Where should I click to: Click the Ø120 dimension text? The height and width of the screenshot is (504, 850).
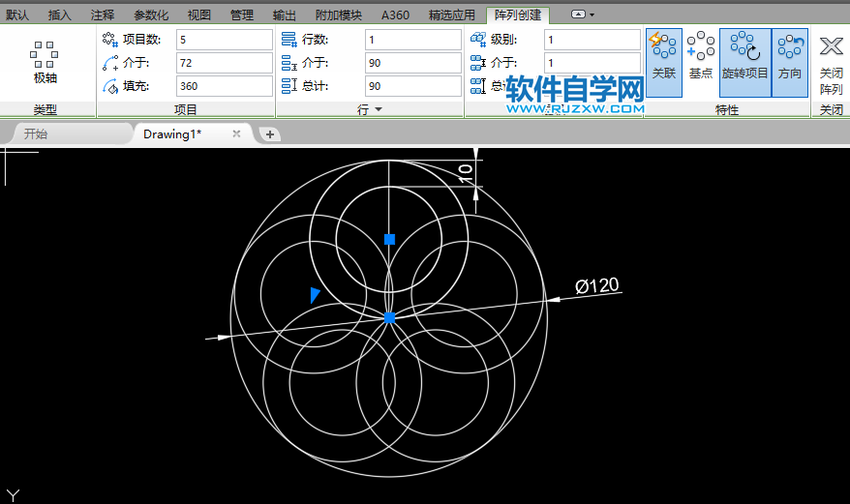[597, 285]
